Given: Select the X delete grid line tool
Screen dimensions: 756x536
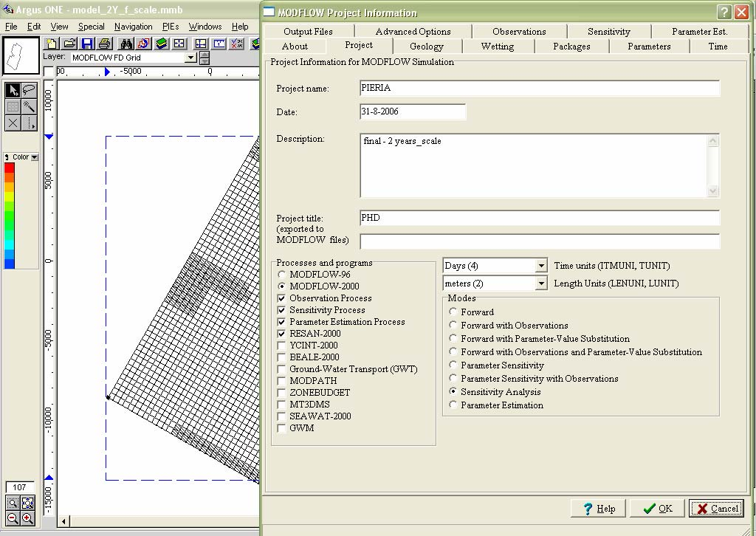Looking at the screenshot, I should coord(13,123).
